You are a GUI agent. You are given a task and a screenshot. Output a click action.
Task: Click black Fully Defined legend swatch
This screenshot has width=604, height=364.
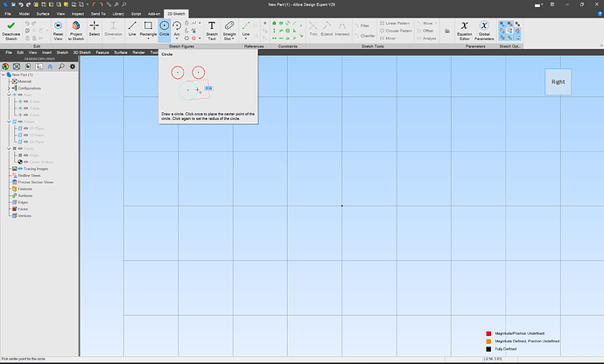488,349
